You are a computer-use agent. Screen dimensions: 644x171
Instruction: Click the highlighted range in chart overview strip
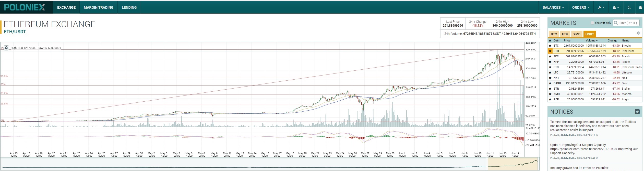pyautogui.click(x=513, y=164)
